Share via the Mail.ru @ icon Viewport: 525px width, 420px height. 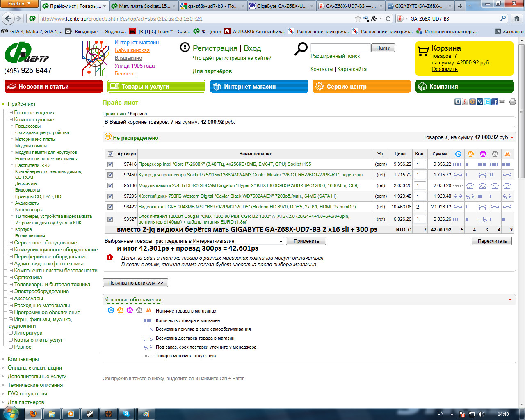(472, 102)
